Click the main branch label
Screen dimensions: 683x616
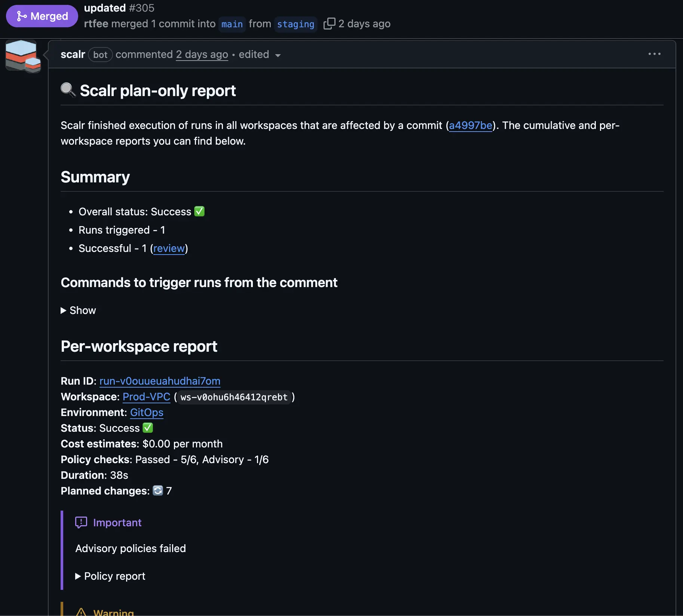point(232,24)
